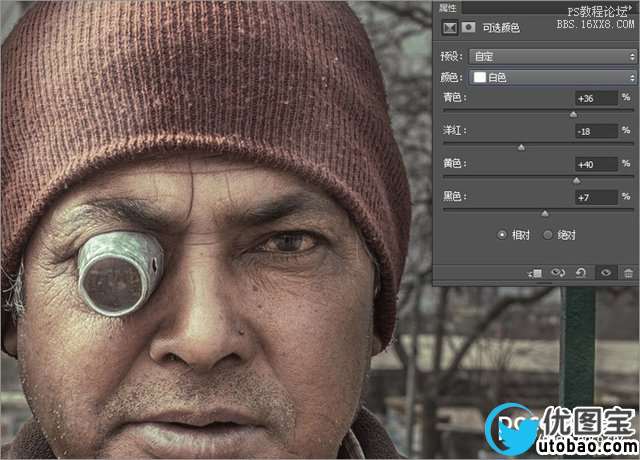Click the 青色 value field showing +36
Screen dimensions: 640x460
pos(596,98)
